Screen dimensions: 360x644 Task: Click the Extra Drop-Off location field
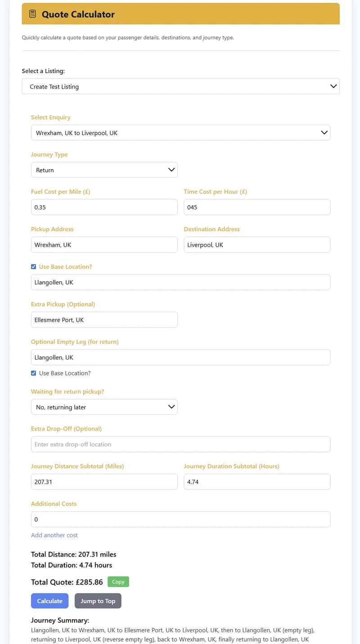(180, 444)
